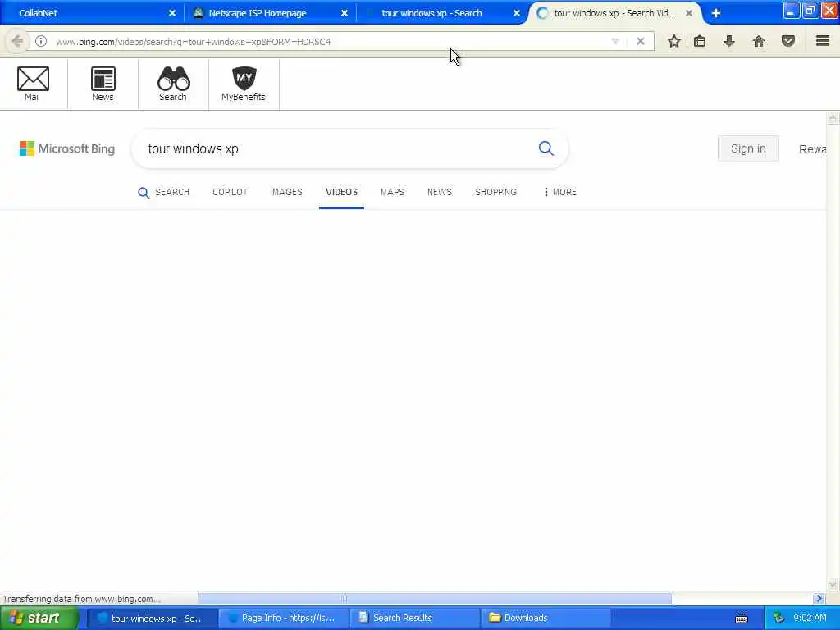Screen dimensions: 840x630
Task: Expand the MORE menu in Bing
Action: coord(559,192)
